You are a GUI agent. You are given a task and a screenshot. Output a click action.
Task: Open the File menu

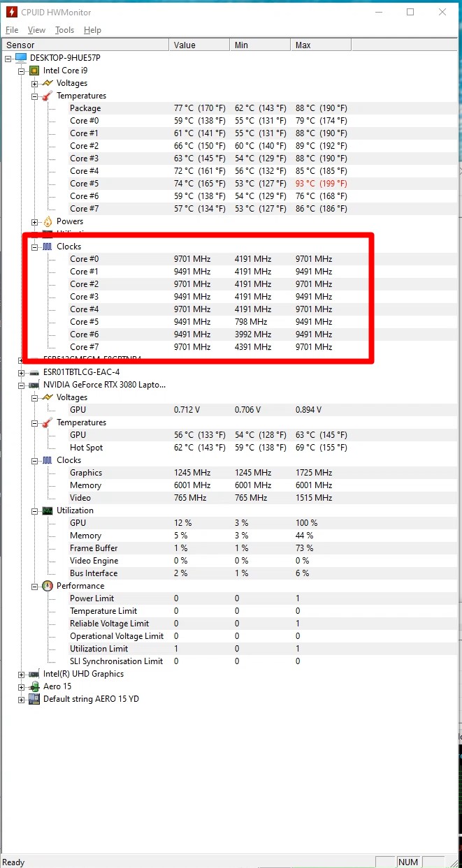click(x=12, y=30)
